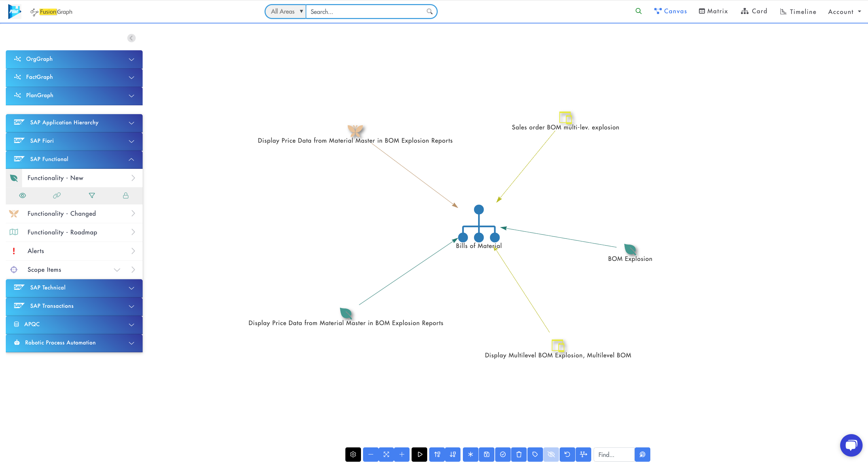Click the tag icon in bottom toolbar

click(x=536, y=454)
